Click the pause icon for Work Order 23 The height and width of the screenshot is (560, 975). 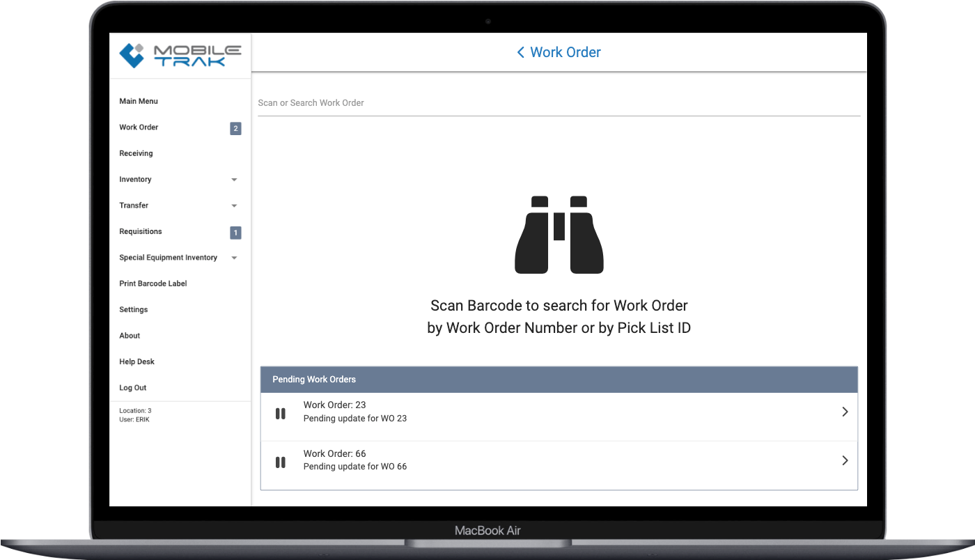pos(281,413)
